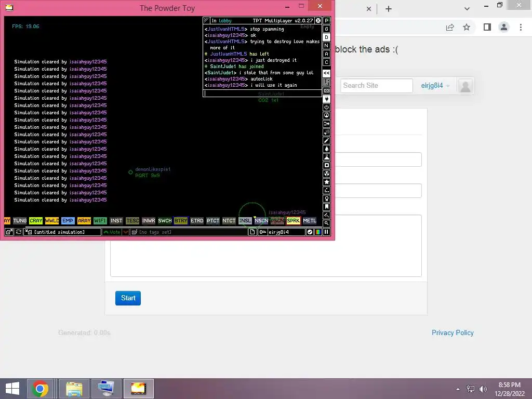Open the Sensors gauge category icon

click(x=326, y=115)
